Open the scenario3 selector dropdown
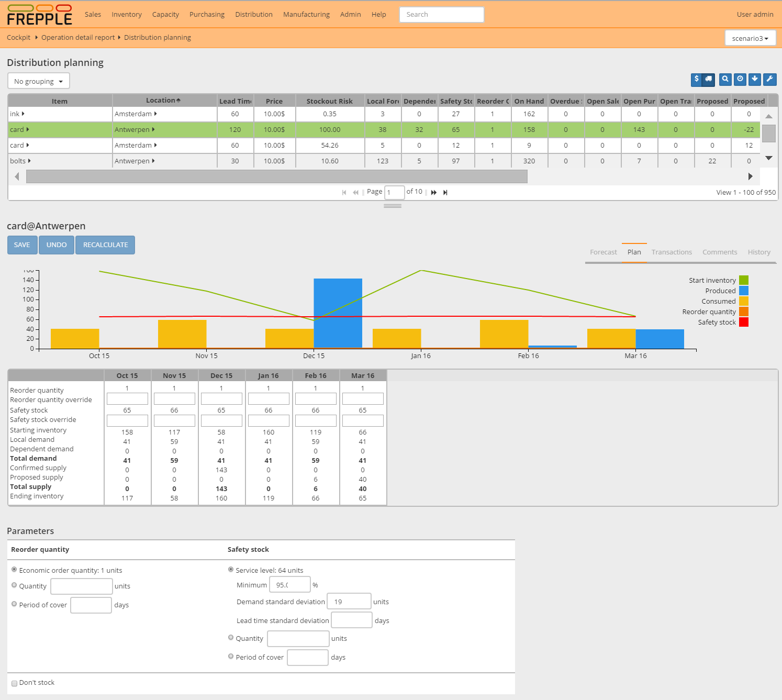The image size is (782, 700). point(750,38)
